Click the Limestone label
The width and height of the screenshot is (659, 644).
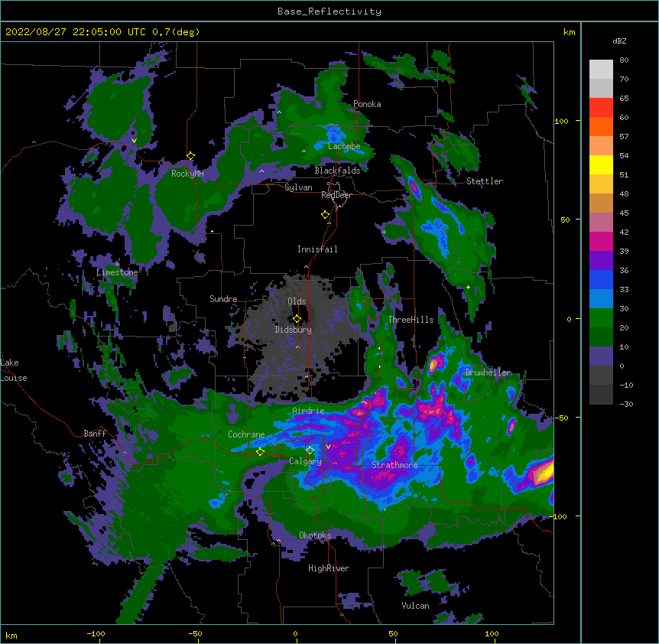click(117, 272)
